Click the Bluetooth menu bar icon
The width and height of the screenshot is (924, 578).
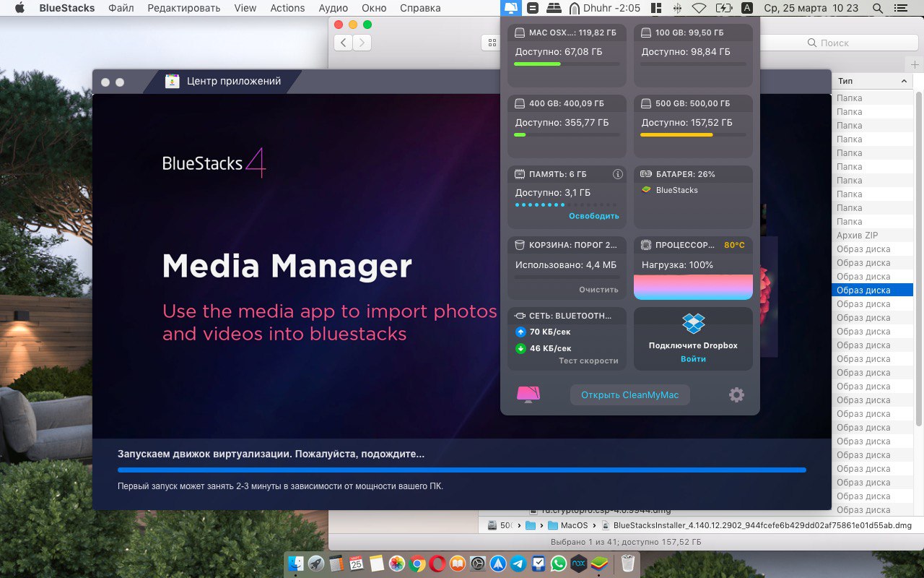[x=677, y=8]
